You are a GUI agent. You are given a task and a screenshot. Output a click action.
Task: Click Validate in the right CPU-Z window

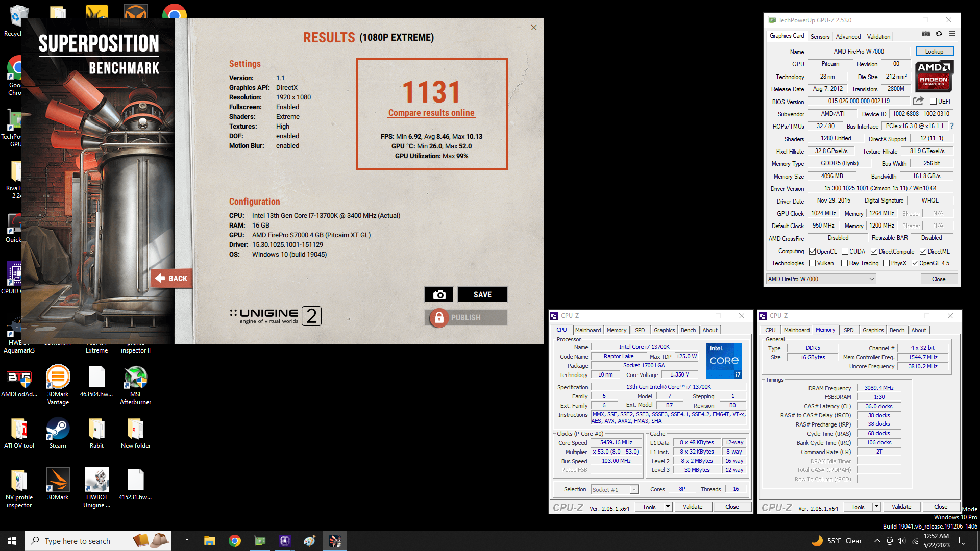coord(901,507)
